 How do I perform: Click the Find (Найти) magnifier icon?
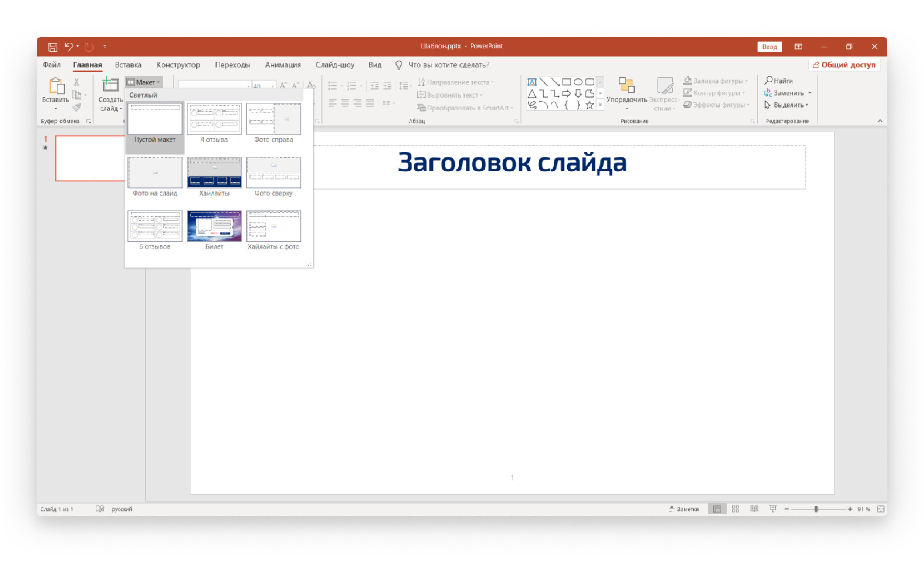[768, 80]
